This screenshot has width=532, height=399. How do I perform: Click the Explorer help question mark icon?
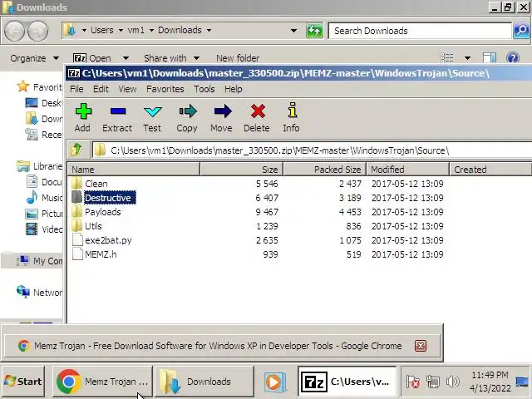[513, 58]
